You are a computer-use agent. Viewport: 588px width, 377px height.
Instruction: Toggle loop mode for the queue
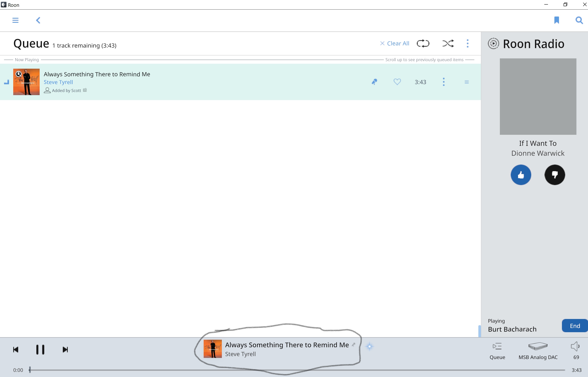coord(423,44)
